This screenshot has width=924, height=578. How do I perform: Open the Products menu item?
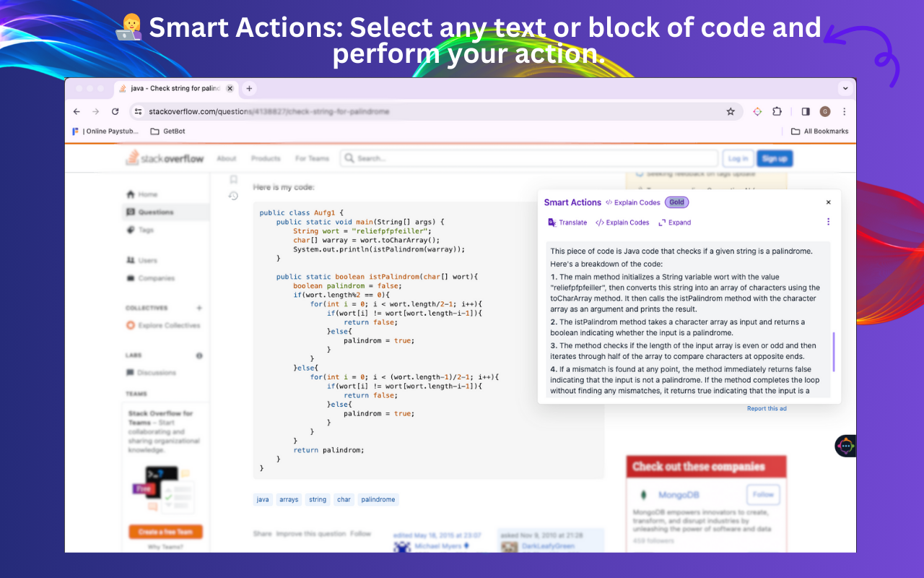[266, 158]
